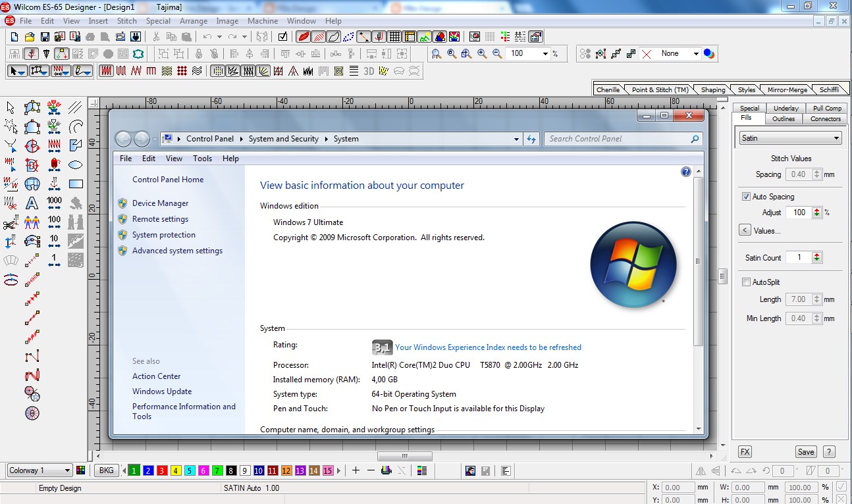Open Tools menu in System window
The width and height of the screenshot is (852, 504).
202,159
